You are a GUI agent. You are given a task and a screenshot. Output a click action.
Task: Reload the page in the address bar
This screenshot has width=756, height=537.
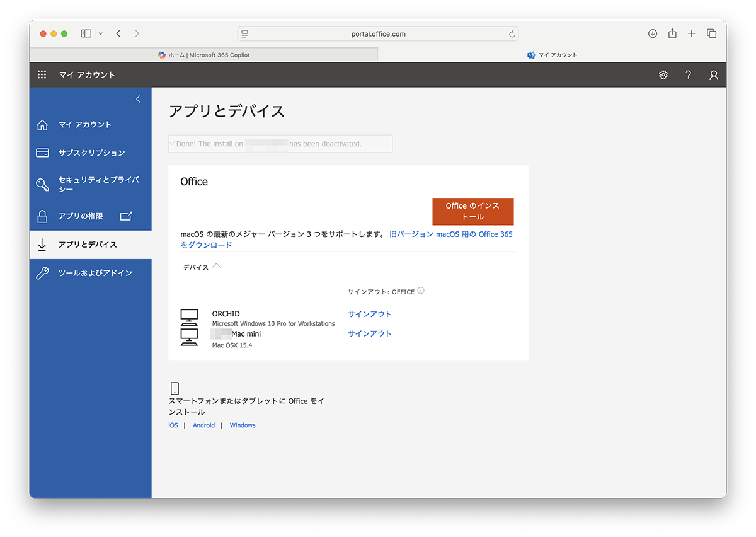(512, 34)
